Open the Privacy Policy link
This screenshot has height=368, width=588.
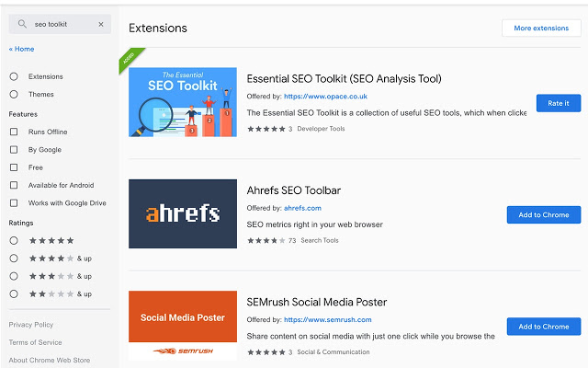(31, 325)
